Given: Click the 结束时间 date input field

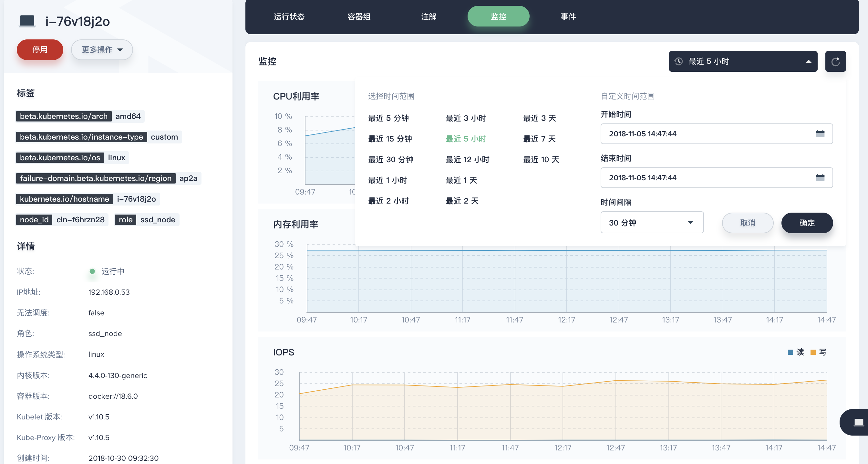Looking at the screenshot, I should 716,177.
